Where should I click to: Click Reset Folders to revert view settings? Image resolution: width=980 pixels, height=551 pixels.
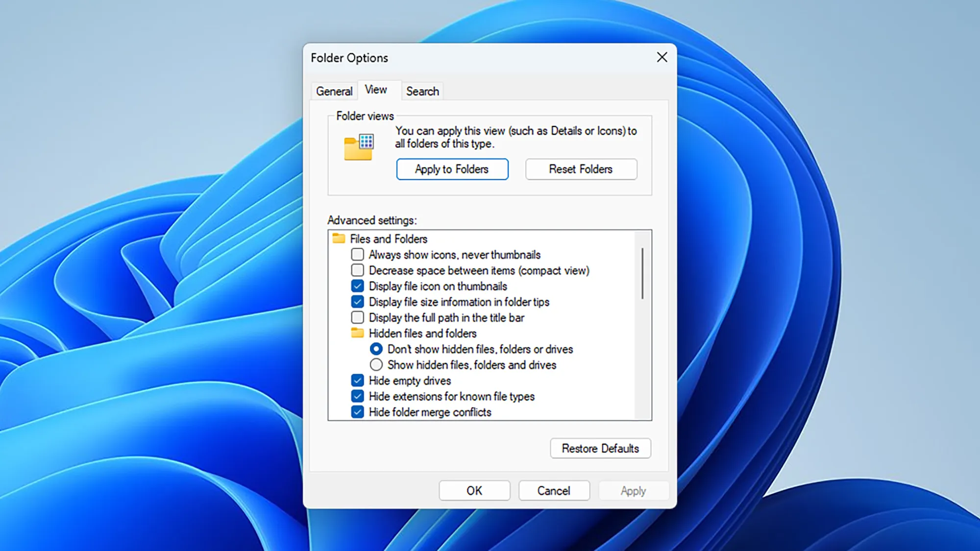[x=580, y=169]
